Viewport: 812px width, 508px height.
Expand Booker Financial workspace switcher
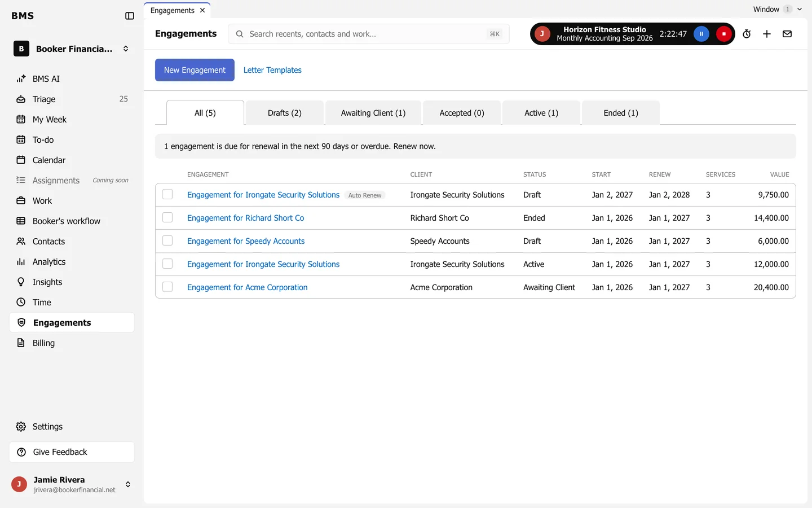tap(126, 49)
